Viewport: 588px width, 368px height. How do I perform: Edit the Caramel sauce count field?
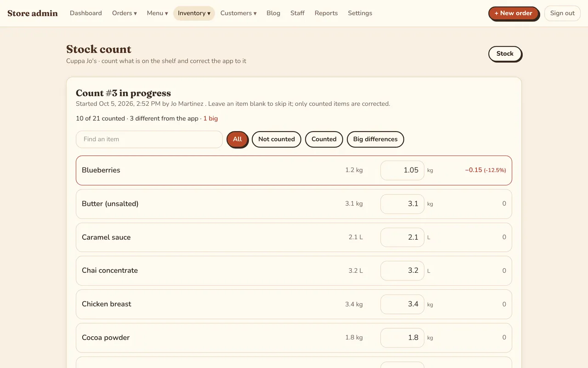click(x=402, y=237)
